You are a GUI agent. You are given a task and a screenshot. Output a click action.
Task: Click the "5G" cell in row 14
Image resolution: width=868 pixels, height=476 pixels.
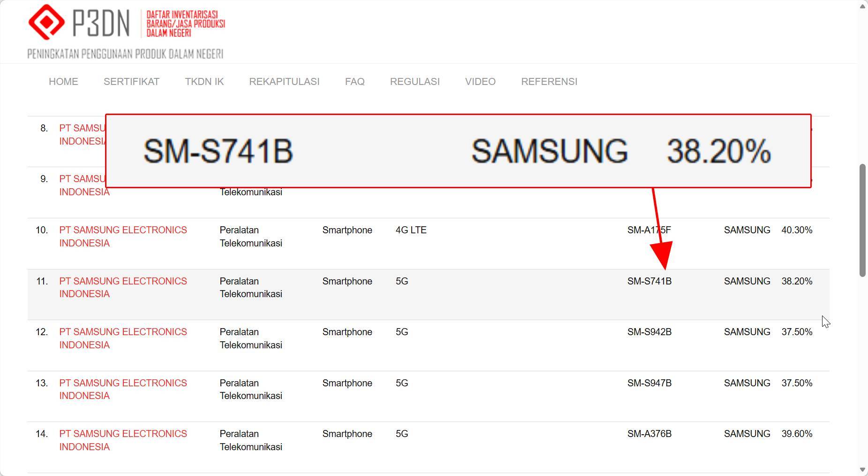click(402, 434)
